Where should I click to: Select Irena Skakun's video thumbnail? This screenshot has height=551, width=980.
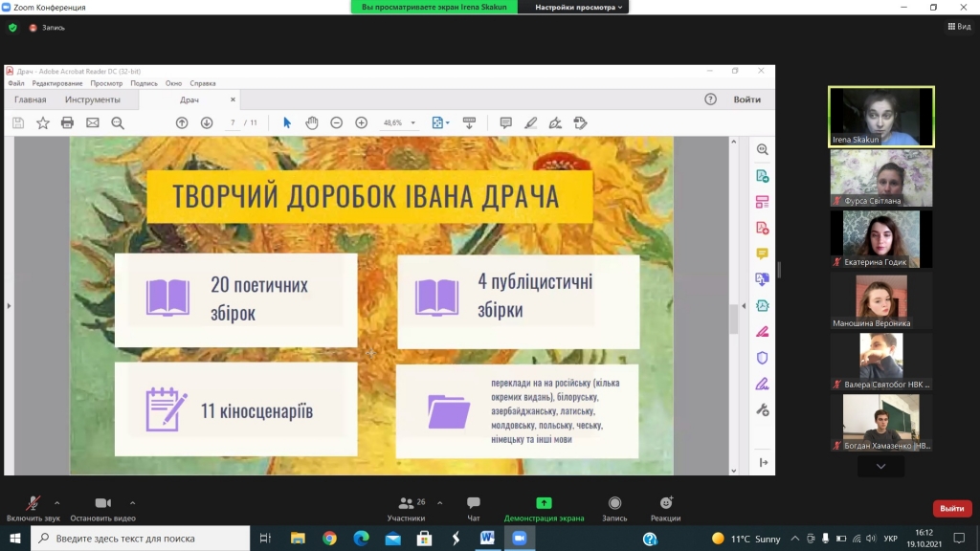coord(881,117)
